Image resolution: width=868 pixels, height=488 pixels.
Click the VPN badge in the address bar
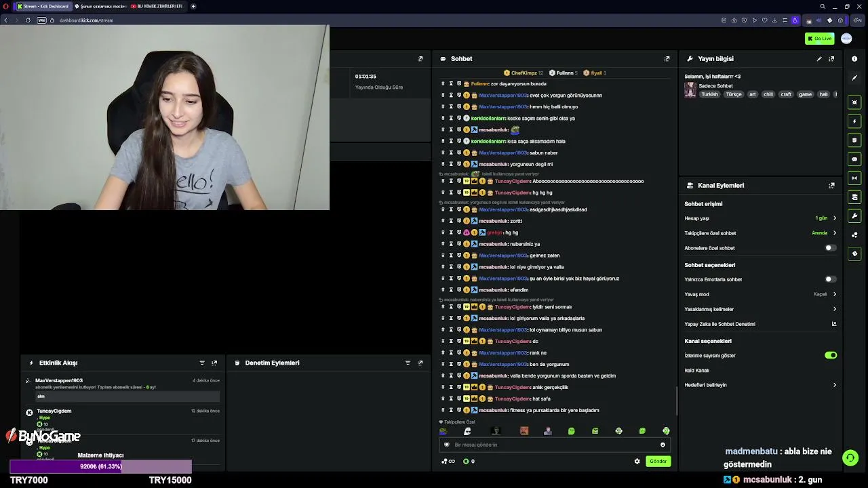point(41,20)
